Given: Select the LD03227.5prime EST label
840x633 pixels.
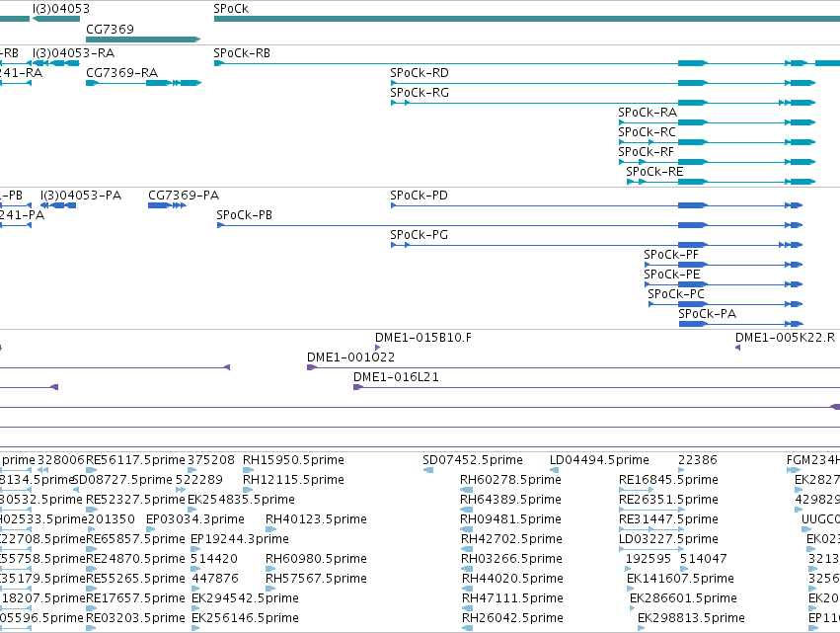Looking at the screenshot, I should point(668,539).
